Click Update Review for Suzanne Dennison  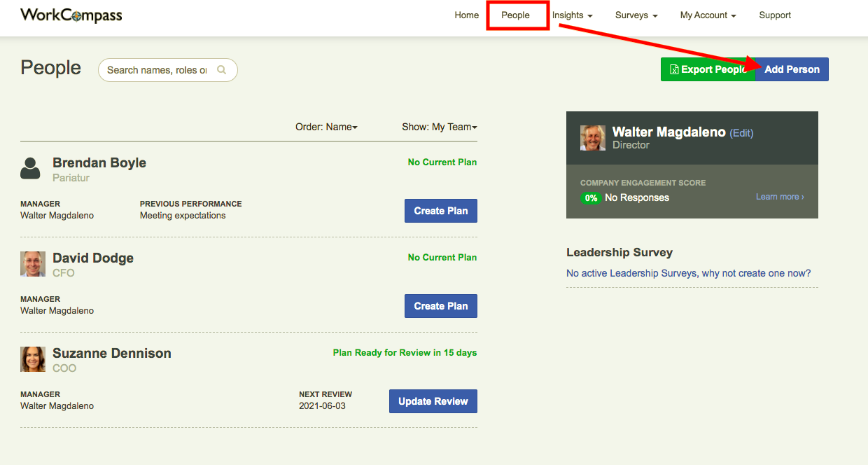tap(433, 401)
